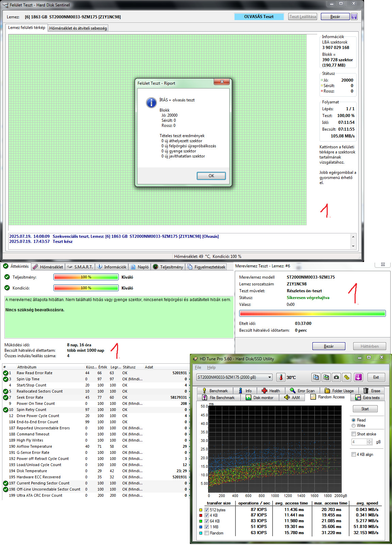The height and width of the screenshot is (545, 392).
Task: Click OK in the Felület Teszt Riport dialog
Action: (211, 176)
